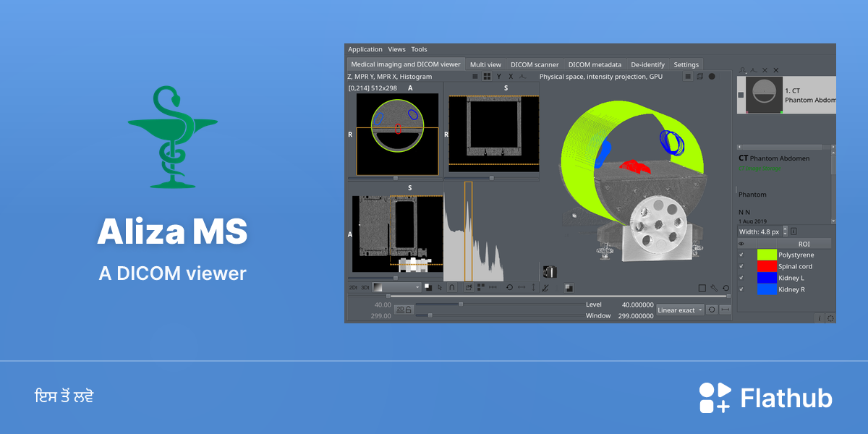The width and height of the screenshot is (868, 434).
Task: Click the reset view icon beside the wrench
Action: point(726,288)
